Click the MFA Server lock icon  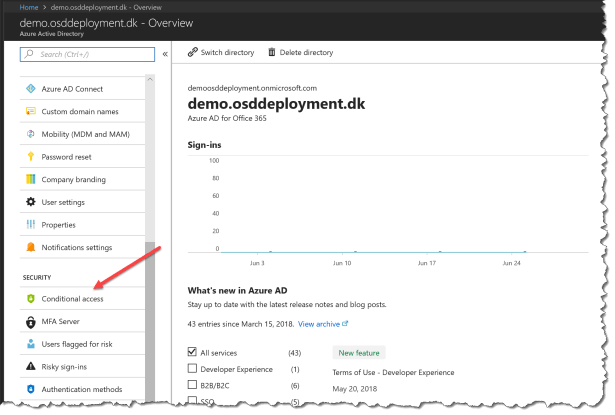pos(31,322)
